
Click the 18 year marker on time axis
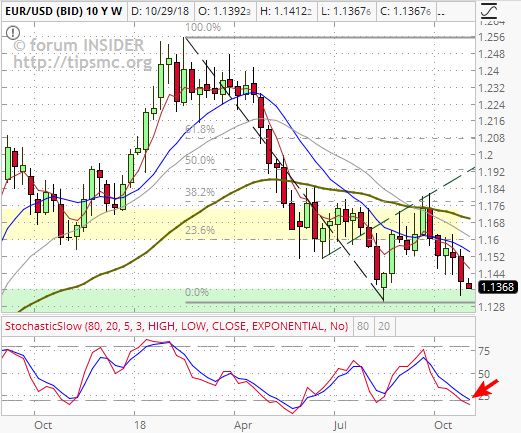(140, 425)
